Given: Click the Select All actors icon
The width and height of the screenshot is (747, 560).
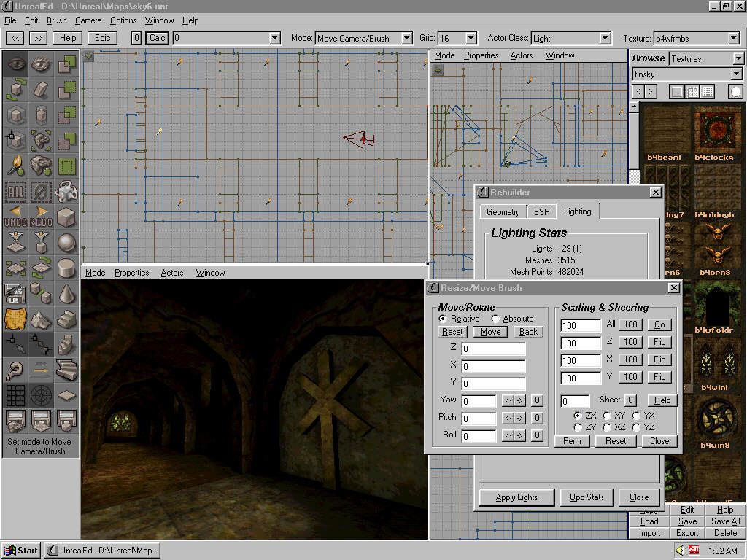Looking at the screenshot, I should (x=15, y=191).
